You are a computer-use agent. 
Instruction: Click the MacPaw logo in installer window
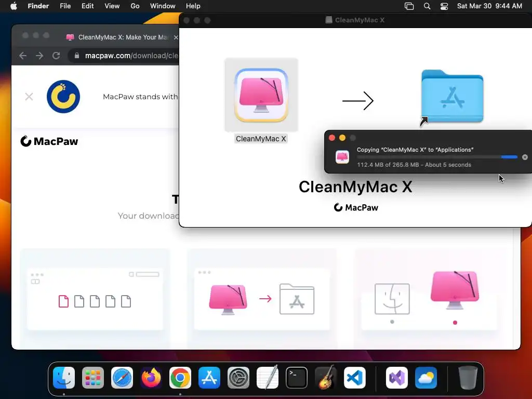coord(356,207)
